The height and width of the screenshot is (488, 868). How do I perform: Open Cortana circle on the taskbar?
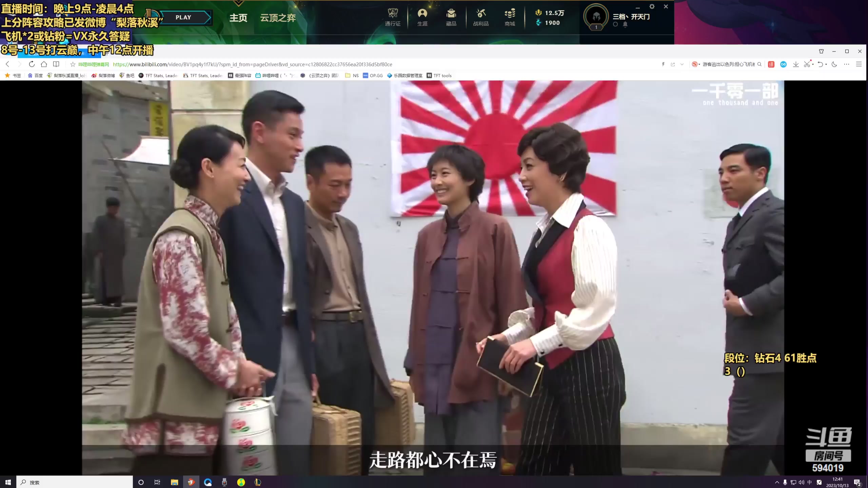pos(141,482)
